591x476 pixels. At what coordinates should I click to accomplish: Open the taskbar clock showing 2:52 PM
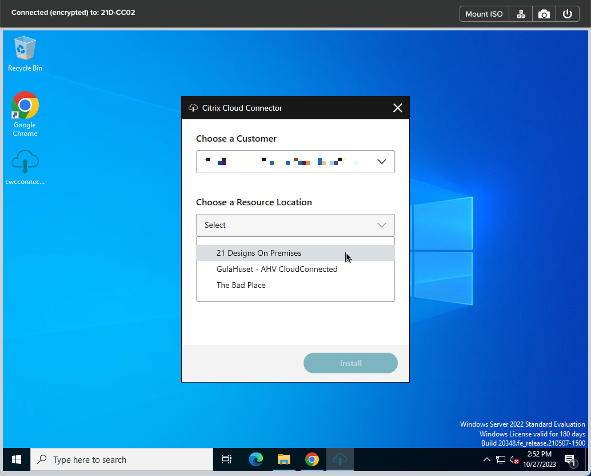539,459
